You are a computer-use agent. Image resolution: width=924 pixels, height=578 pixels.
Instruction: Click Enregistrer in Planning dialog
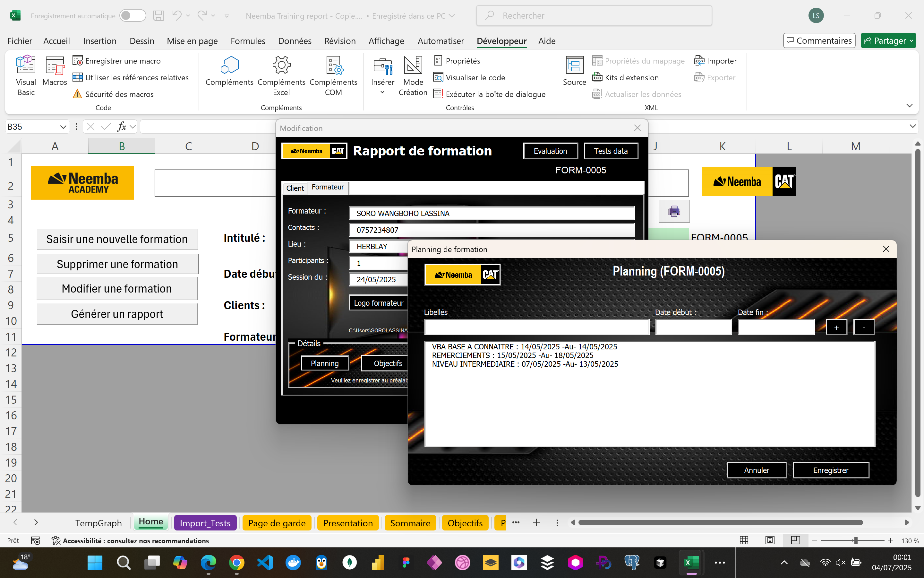[830, 470]
